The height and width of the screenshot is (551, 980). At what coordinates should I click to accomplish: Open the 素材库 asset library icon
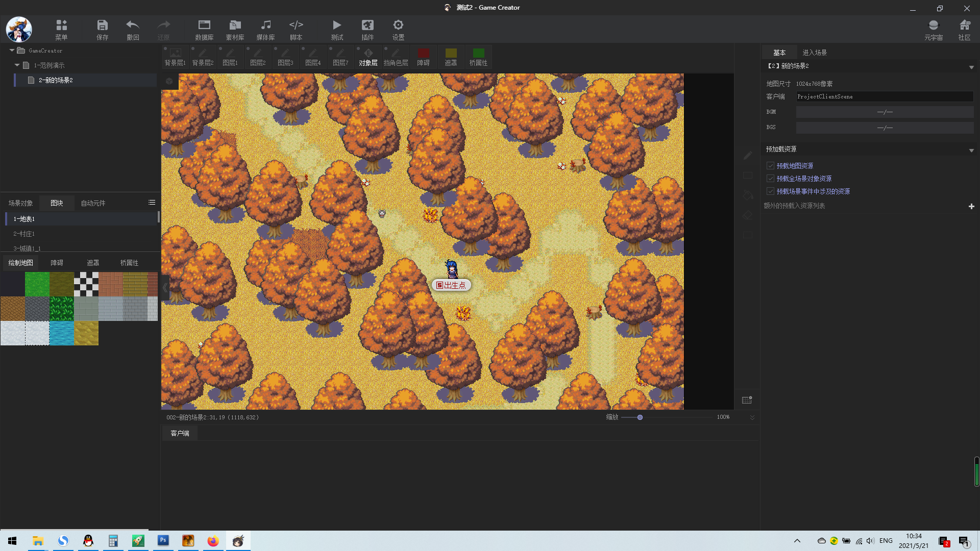tap(235, 30)
